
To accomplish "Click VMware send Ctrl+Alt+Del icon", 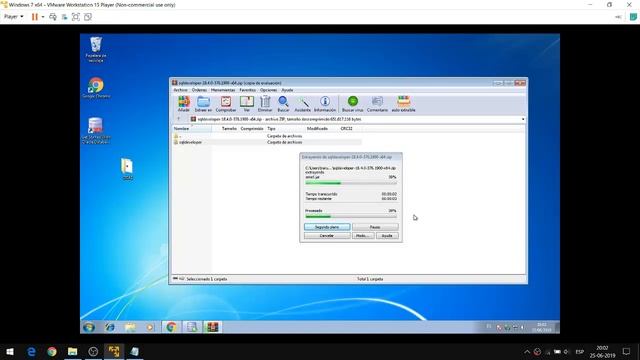I will pos(53,17).
